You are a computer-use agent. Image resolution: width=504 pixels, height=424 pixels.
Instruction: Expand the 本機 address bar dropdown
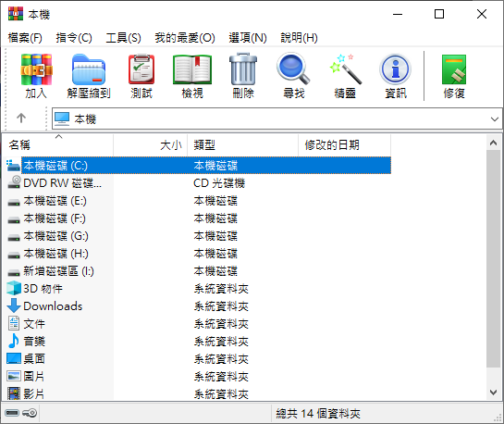click(495, 119)
